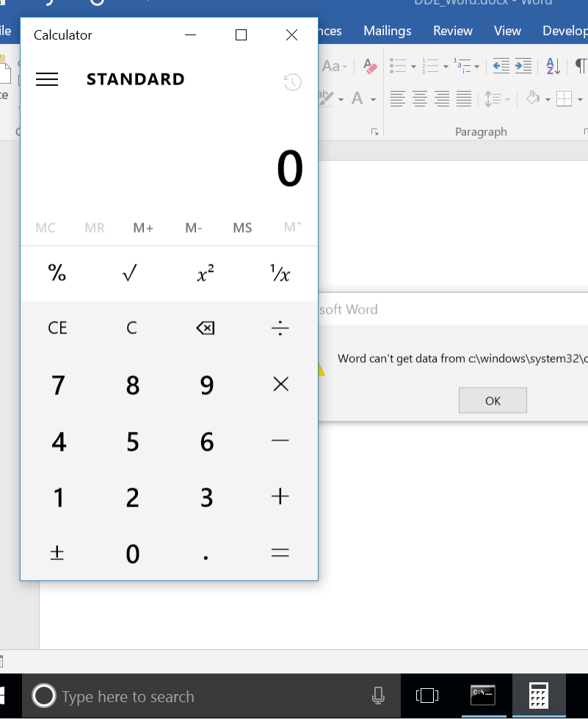The width and height of the screenshot is (588, 719).
Task: Switch to the Mailings ribbon tab
Action: [387, 31]
